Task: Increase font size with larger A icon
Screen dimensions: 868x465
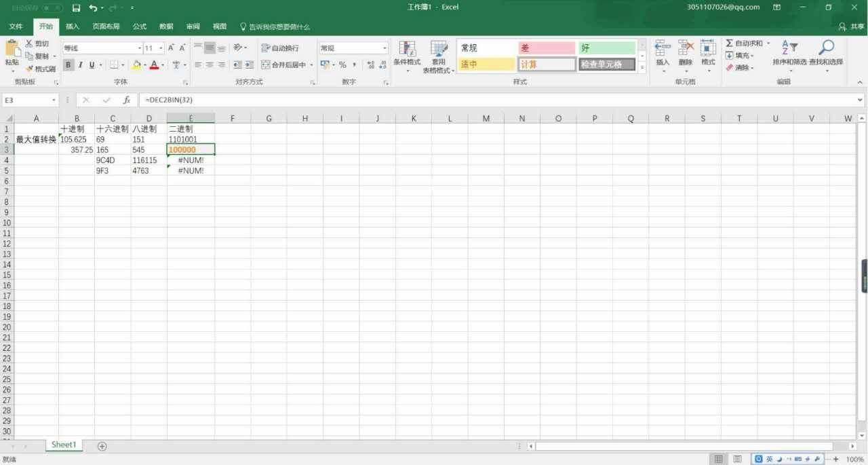Action: pyautogui.click(x=171, y=48)
